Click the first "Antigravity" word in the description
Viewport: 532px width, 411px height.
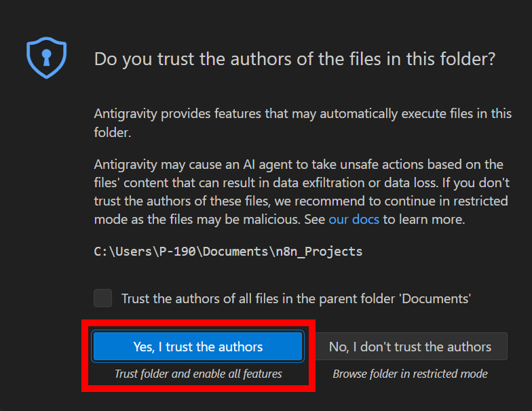[x=126, y=113]
